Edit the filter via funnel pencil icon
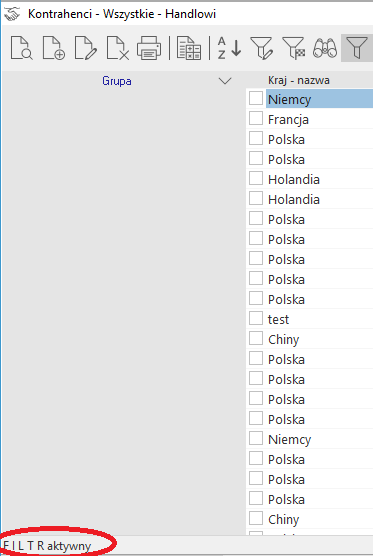The image size is (373, 556). pos(262,48)
